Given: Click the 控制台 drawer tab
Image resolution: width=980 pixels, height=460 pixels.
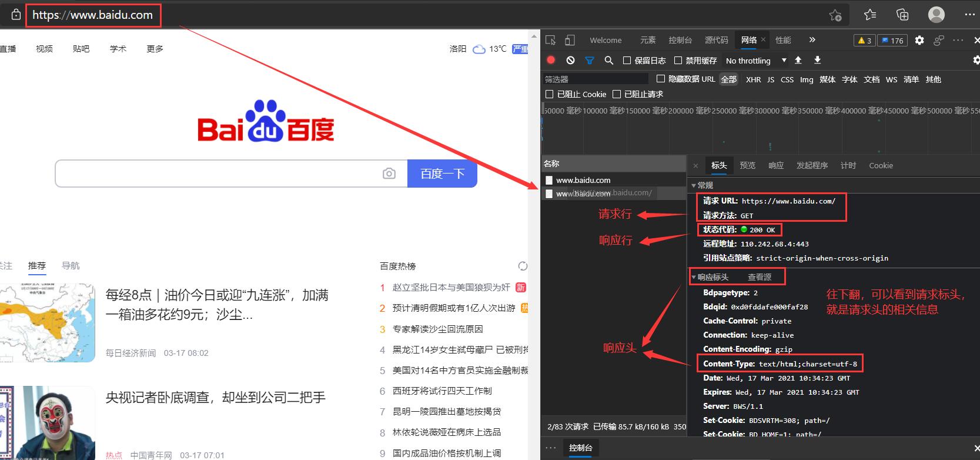Looking at the screenshot, I should pos(580,448).
